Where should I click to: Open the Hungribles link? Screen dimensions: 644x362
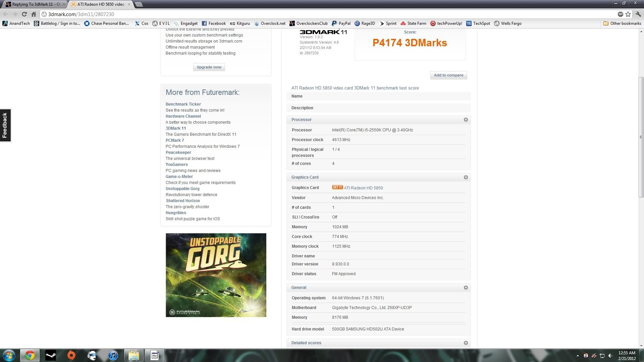176,213
